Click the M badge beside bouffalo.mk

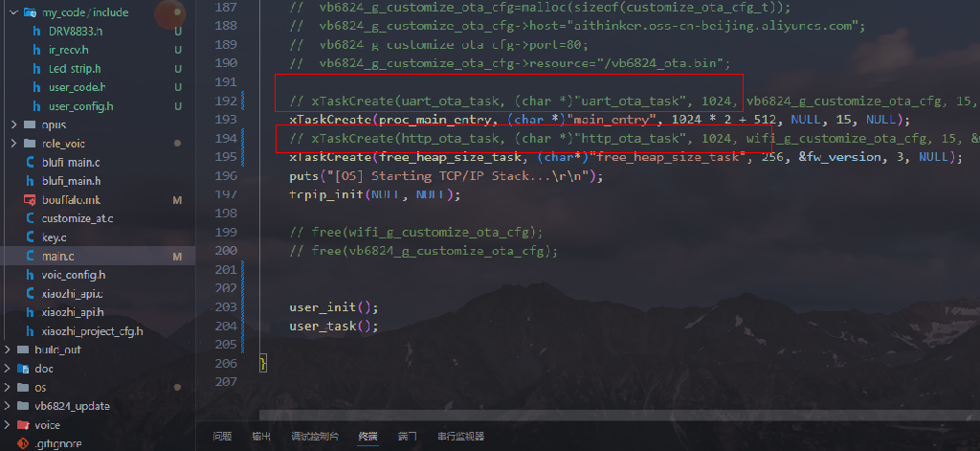pyautogui.click(x=177, y=200)
